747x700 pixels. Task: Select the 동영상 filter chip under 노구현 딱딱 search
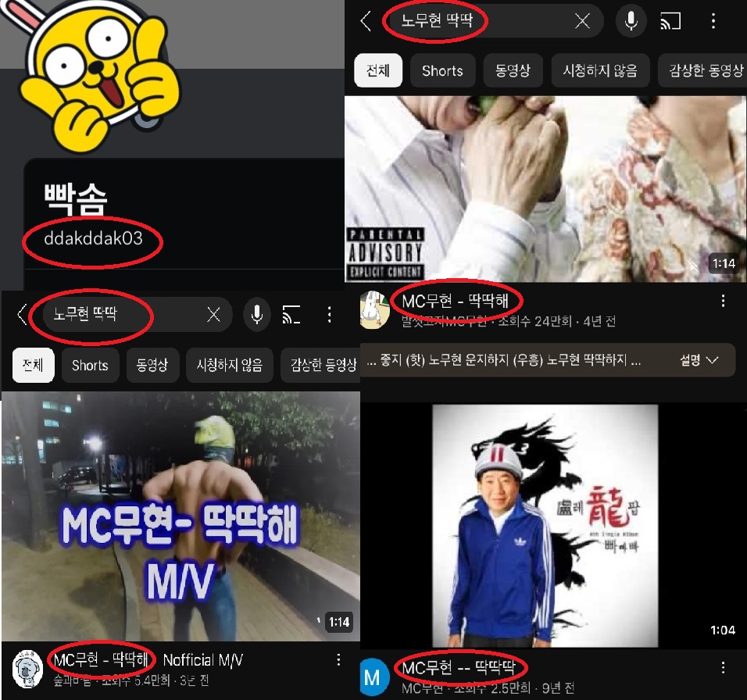(x=152, y=366)
